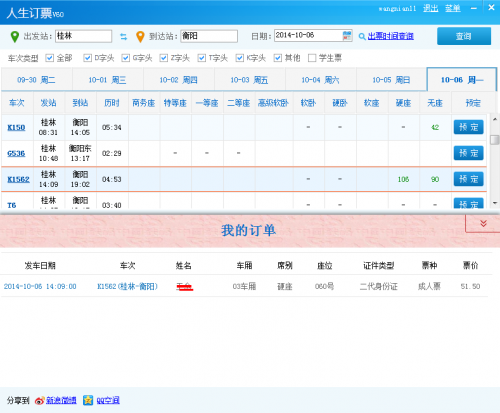This screenshot has height=413, width=500.
Task: Open train T6 details link
Action: 12,205
